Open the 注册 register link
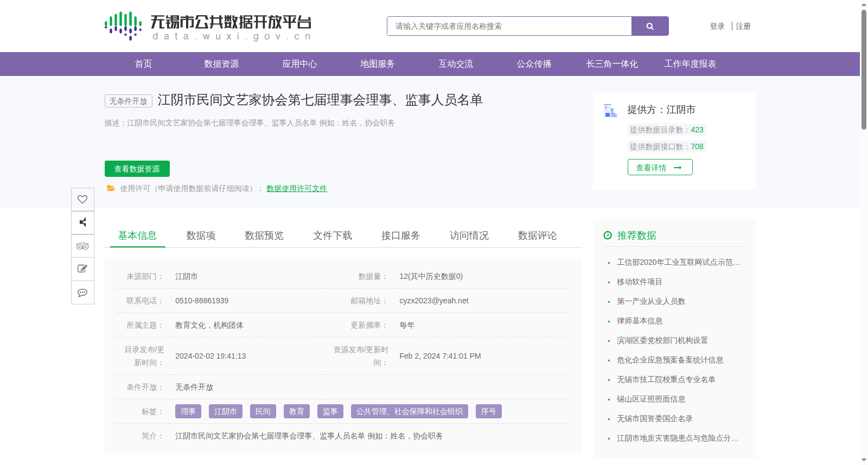This screenshot has height=465, width=868. click(x=743, y=26)
